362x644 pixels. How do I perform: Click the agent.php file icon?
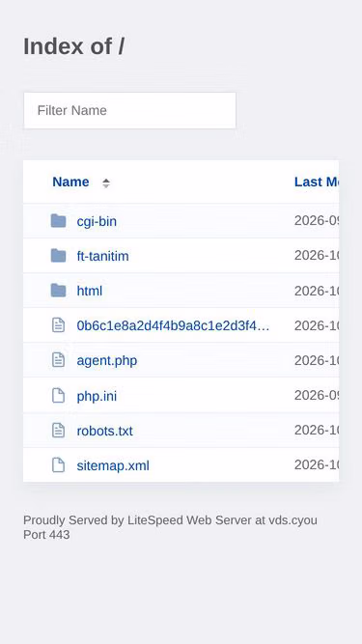coord(58,360)
